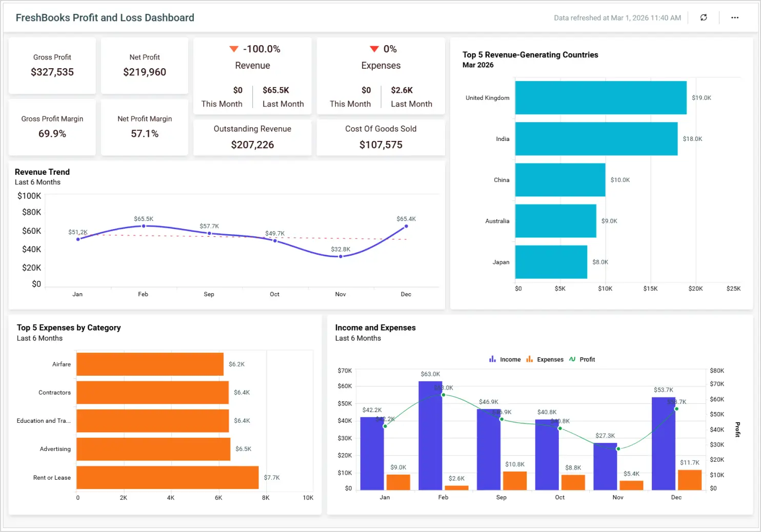Click the Income legend bar icon
761x532 pixels.
[492, 359]
